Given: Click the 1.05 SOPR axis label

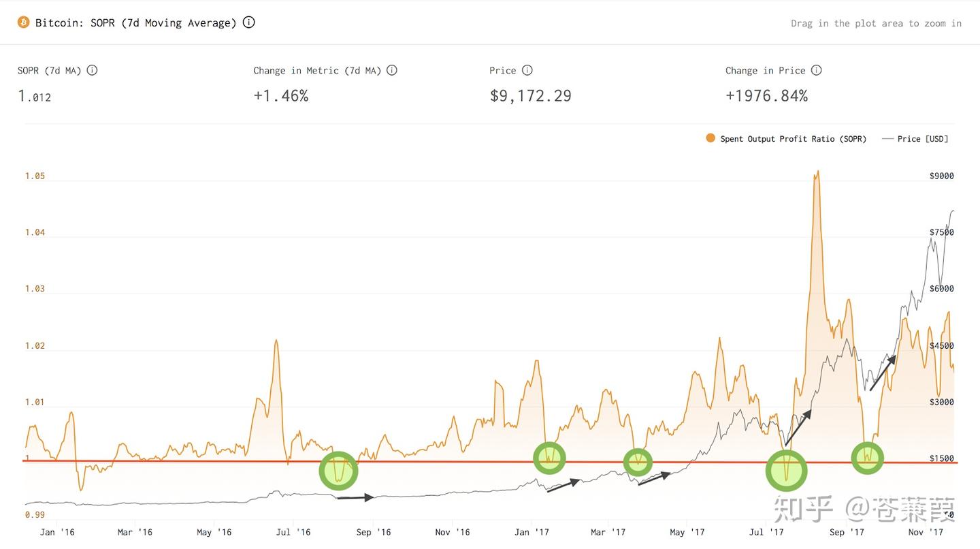Looking at the screenshot, I should point(35,176).
